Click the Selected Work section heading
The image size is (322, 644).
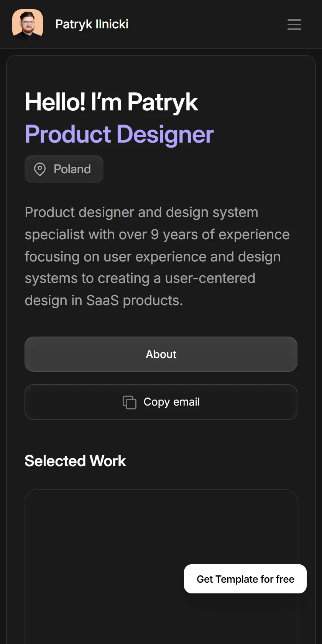[76, 461]
